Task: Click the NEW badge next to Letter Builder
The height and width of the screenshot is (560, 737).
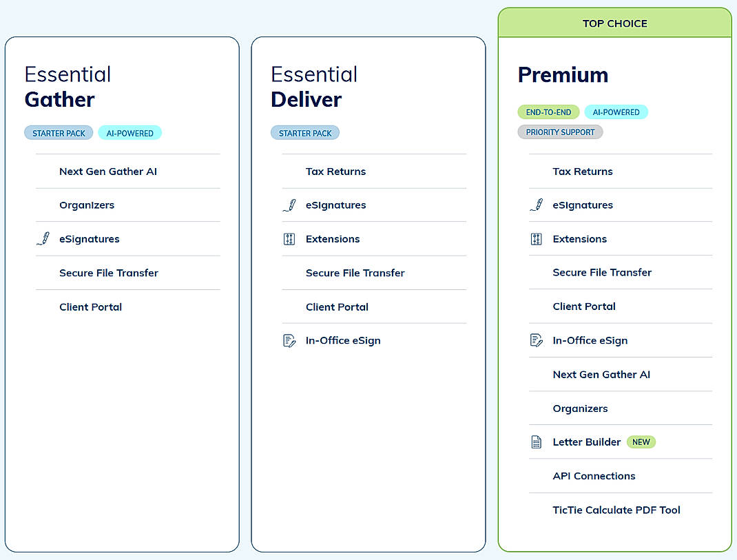Action: (x=641, y=442)
